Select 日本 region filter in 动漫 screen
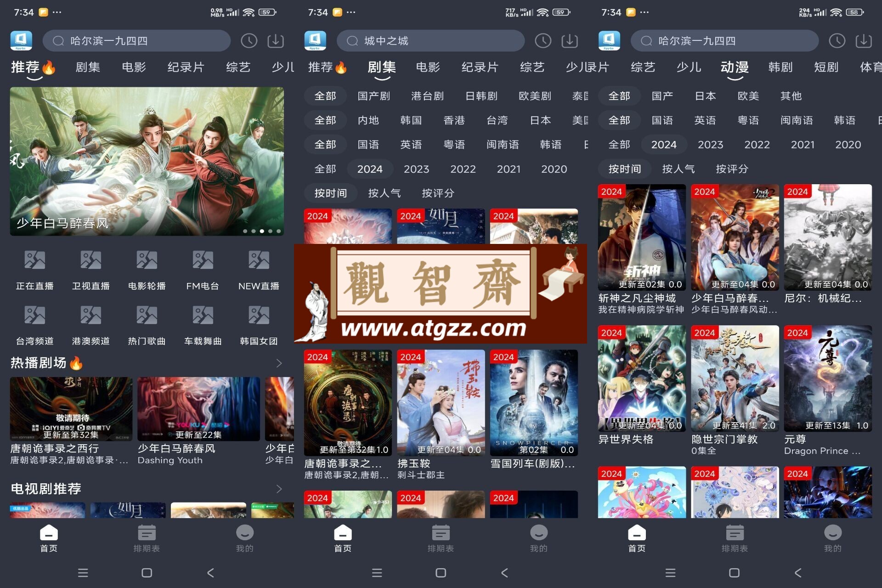The width and height of the screenshot is (882, 588). [x=705, y=96]
